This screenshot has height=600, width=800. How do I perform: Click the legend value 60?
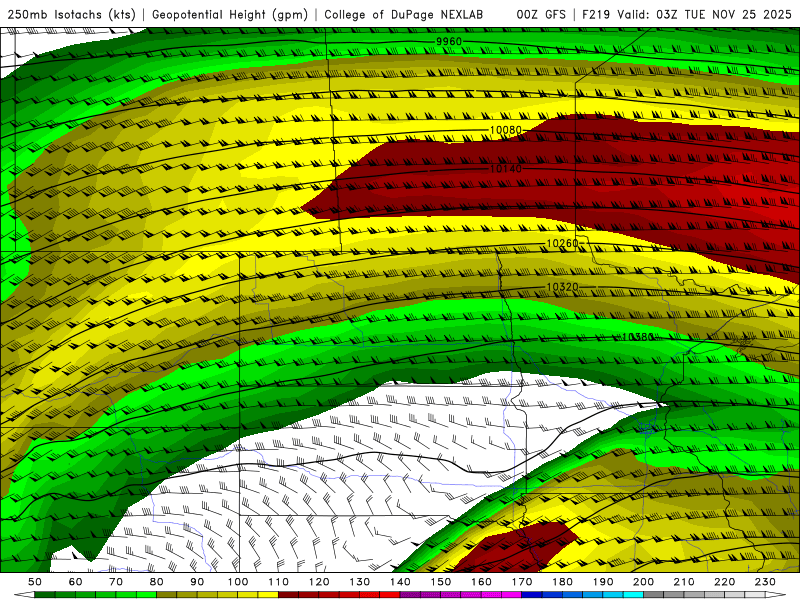(x=76, y=582)
